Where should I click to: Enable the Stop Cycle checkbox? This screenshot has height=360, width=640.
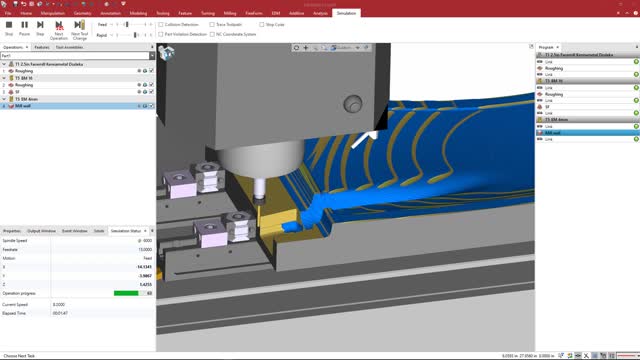[x=262, y=24]
